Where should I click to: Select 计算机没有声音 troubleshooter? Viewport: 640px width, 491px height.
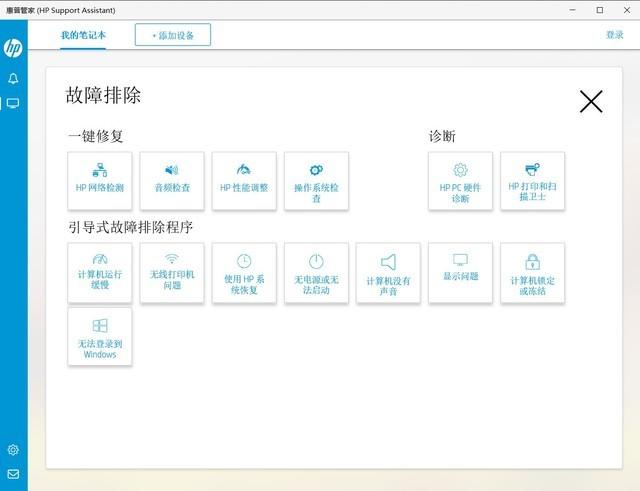(388, 272)
